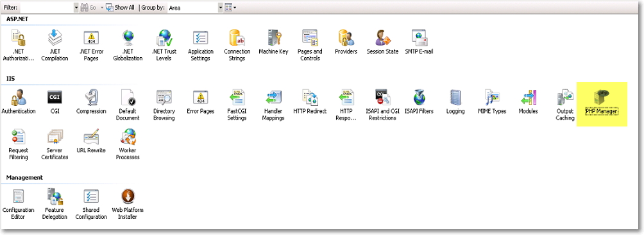644x235 pixels.
Task: Open URL Rewrite feature
Action: click(x=91, y=141)
